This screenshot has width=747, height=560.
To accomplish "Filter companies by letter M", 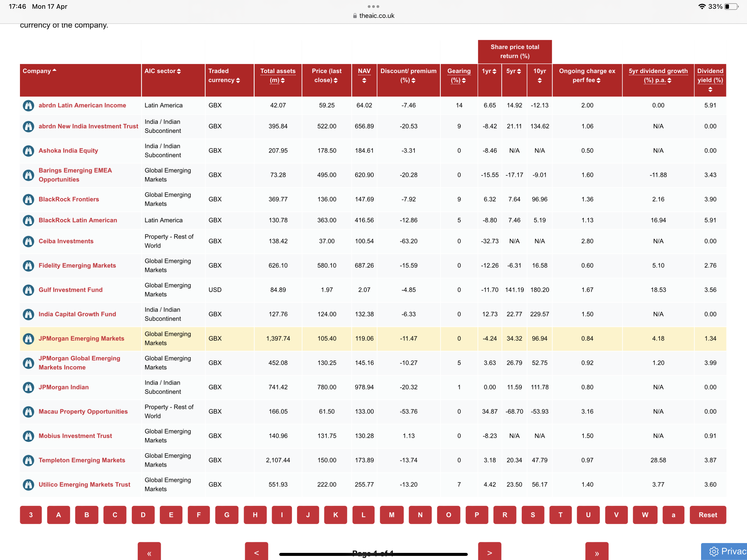I will point(392,515).
